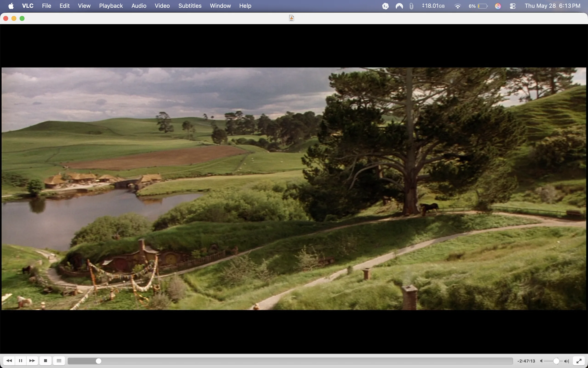Toggle the playlist view button
The image size is (588, 368).
coord(59,361)
